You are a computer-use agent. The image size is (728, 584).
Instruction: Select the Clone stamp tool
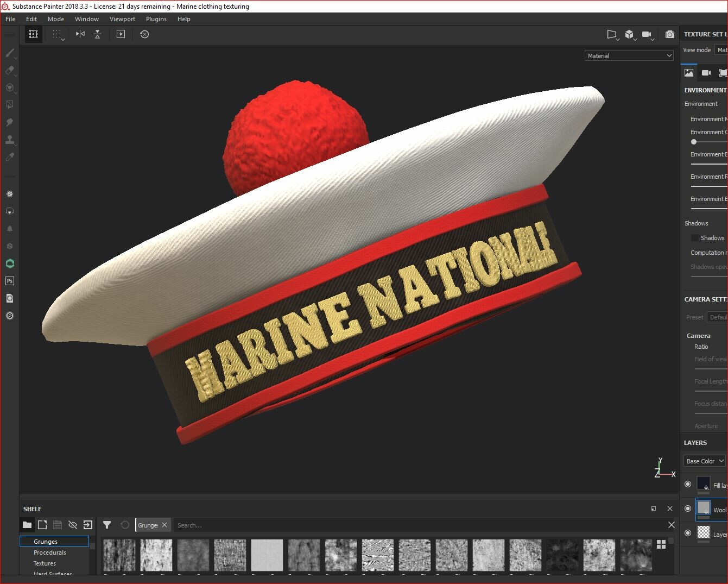(x=10, y=140)
